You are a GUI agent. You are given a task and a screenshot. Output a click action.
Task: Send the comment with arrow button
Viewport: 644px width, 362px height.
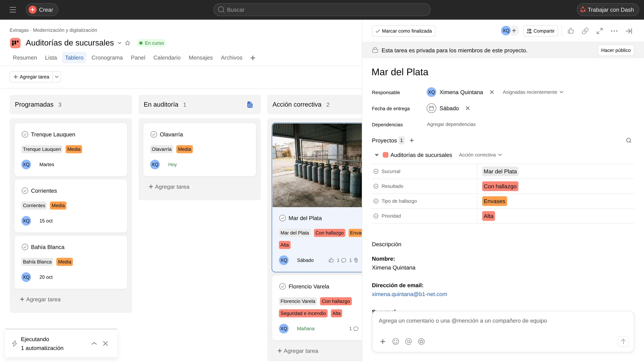click(623, 341)
